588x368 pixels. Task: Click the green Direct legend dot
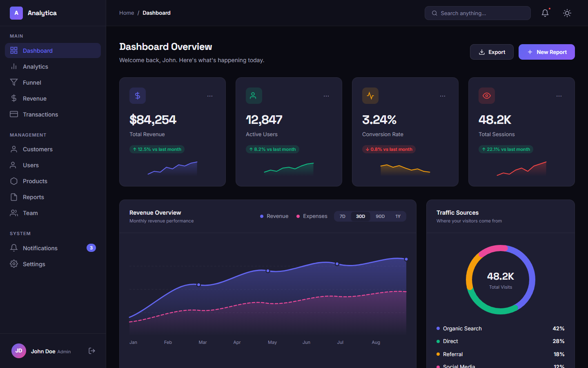click(438, 341)
